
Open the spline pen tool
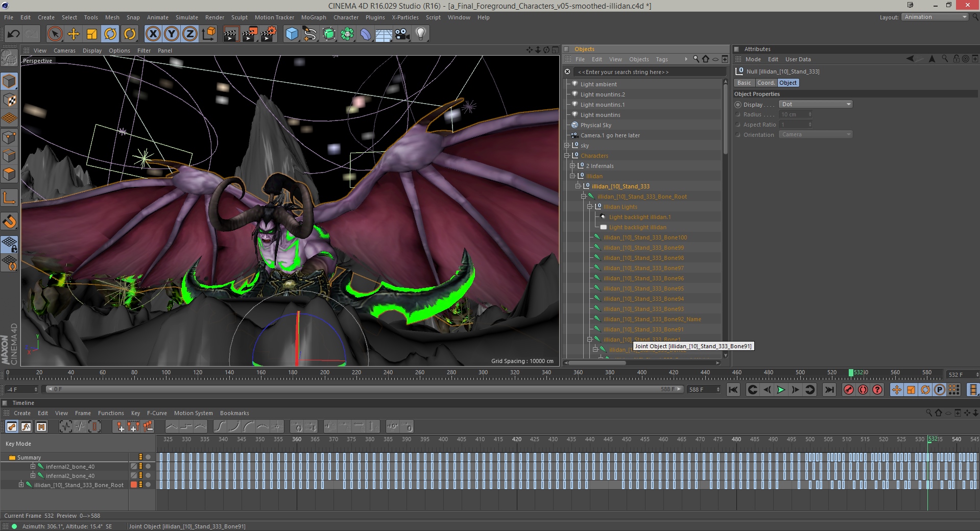310,34
